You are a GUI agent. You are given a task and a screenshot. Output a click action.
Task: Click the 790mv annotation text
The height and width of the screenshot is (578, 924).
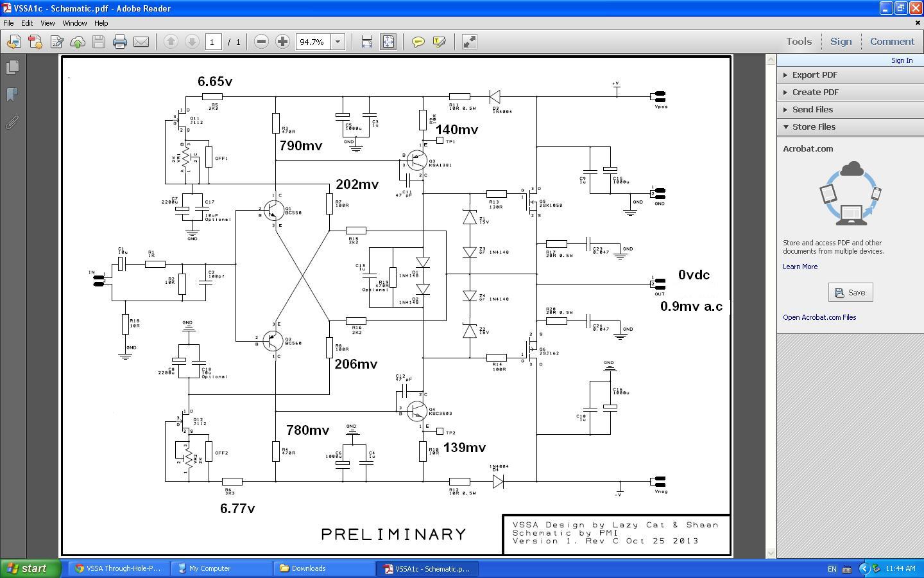301,146
